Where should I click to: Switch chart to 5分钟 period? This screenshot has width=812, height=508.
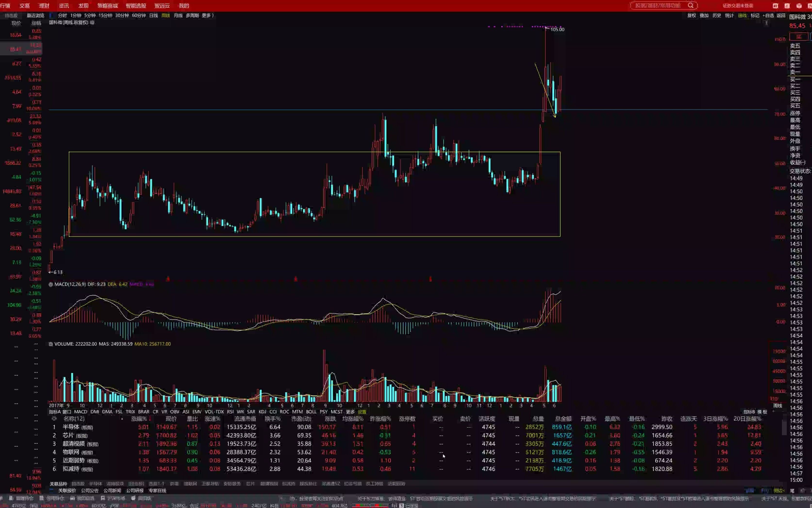pos(90,16)
